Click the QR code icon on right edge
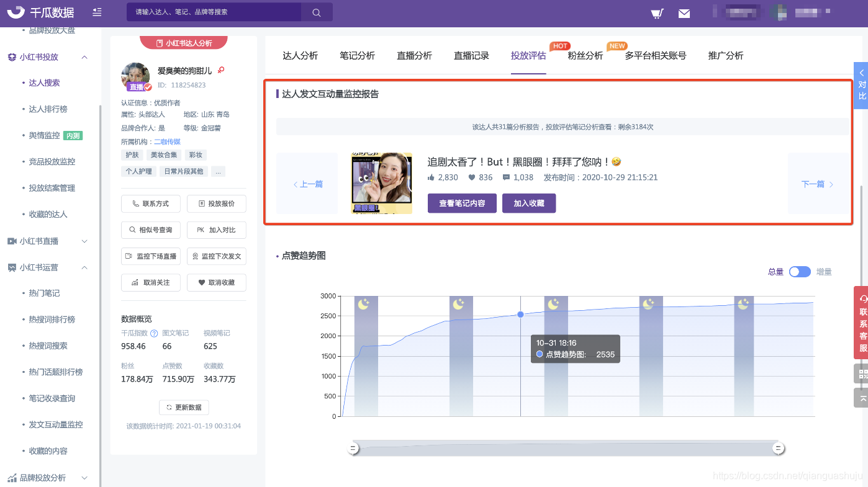This screenshot has height=487, width=868. (x=861, y=373)
